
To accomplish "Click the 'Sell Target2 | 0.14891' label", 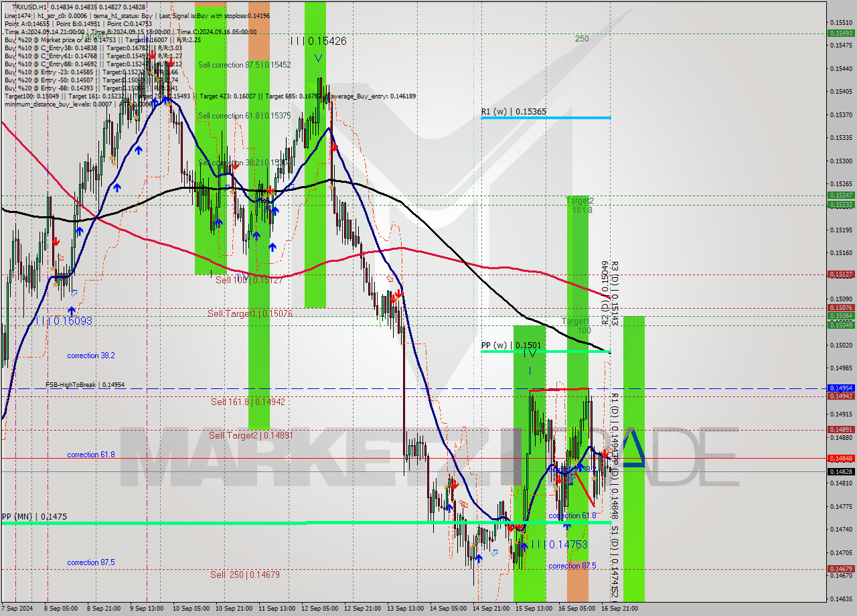I will pyautogui.click(x=251, y=435).
